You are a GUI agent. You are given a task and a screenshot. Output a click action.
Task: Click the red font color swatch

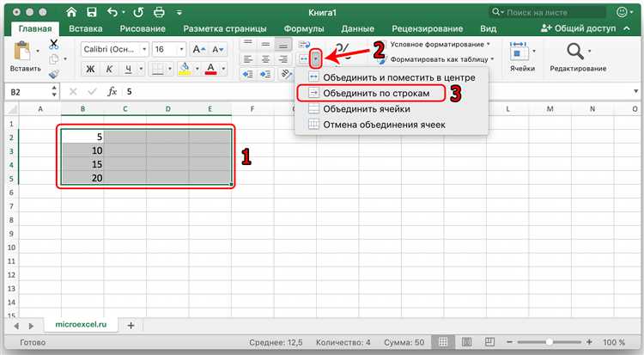[x=210, y=70]
